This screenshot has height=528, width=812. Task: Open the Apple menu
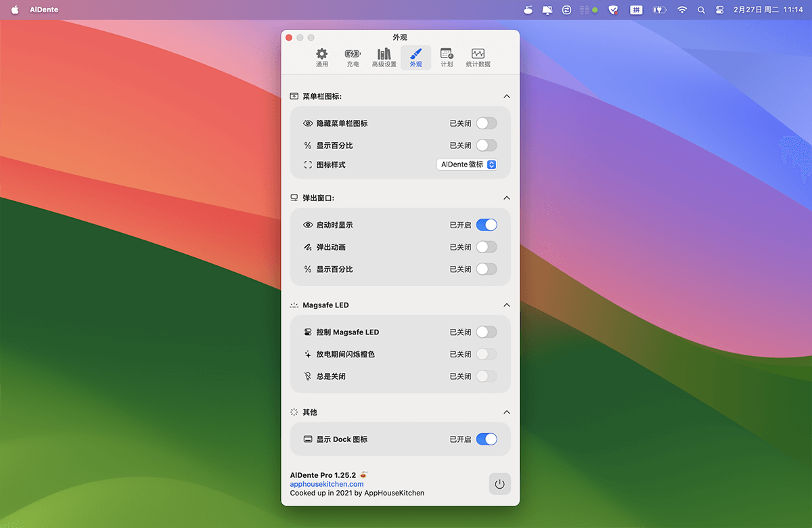[15, 10]
